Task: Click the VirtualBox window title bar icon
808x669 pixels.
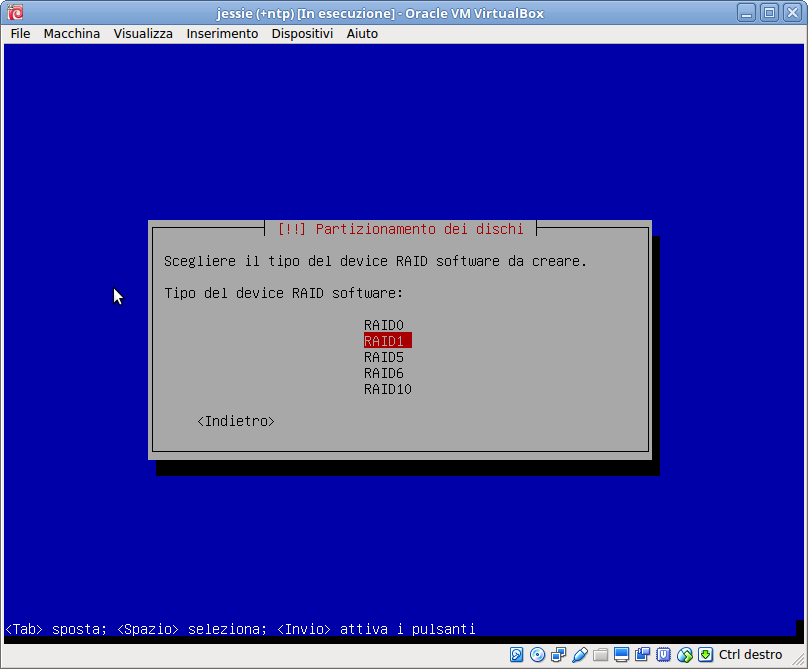Action: (x=15, y=12)
